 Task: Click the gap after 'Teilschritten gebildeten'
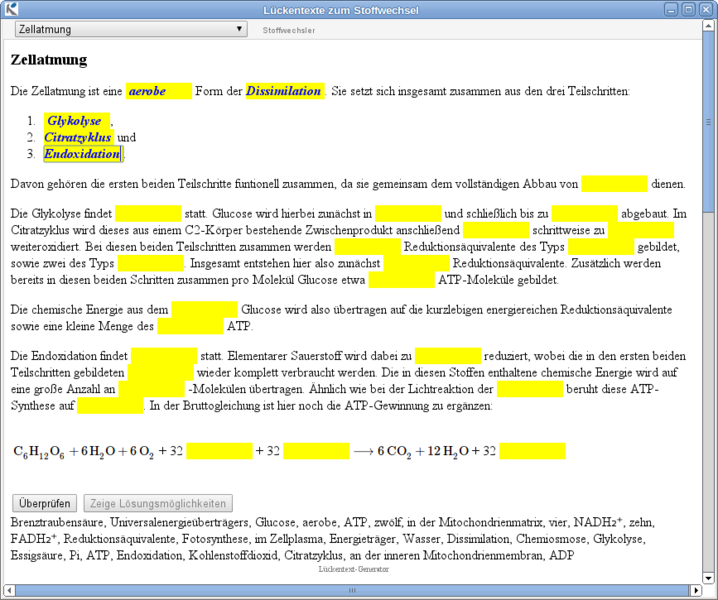[x=161, y=372]
